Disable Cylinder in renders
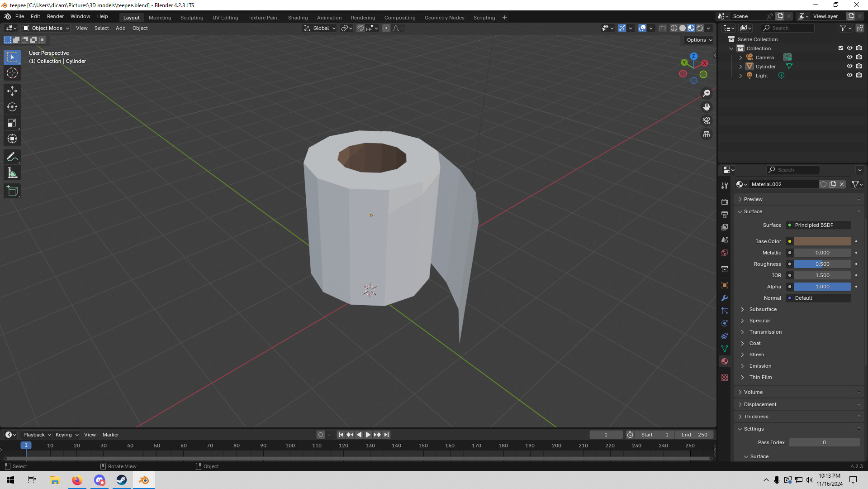 pos(859,66)
